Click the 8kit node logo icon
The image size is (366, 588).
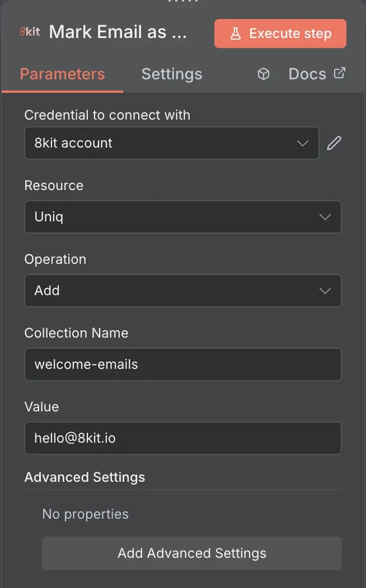click(x=30, y=32)
